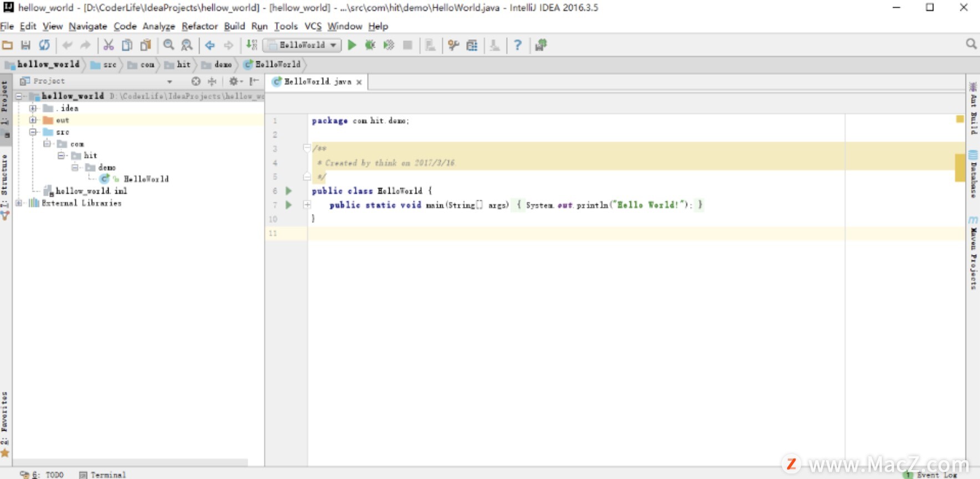
Task: Open Replace with the toolbar icon
Action: [x=187, y=45]
